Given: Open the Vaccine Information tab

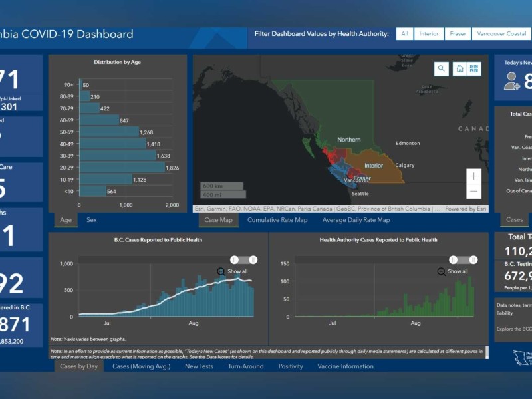Looking at the screenshot, I should pyautogui.click(x=345, y=366).
